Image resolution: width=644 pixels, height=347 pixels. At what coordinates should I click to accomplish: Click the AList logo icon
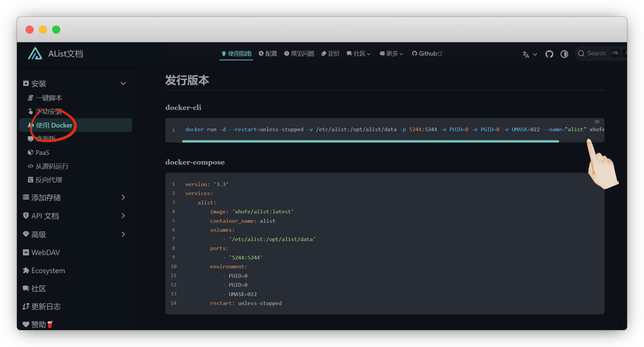[x=35, y=54]
